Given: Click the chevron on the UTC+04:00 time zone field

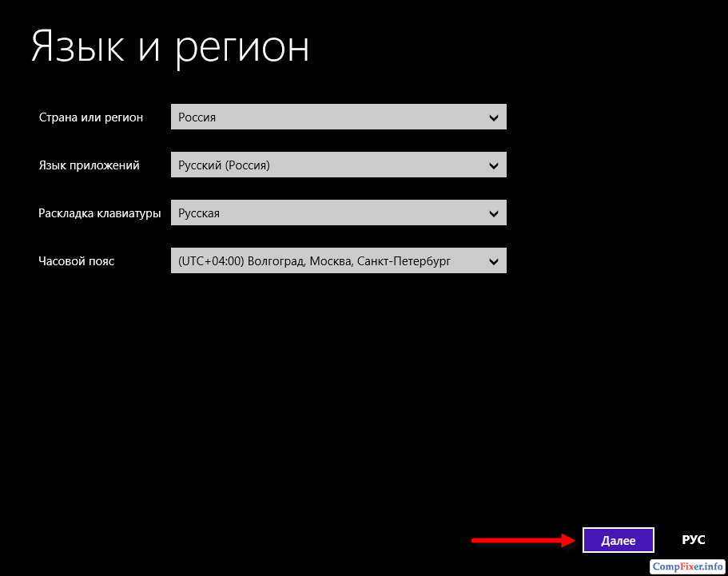Looking at the screenshot, I should [493, 261].
